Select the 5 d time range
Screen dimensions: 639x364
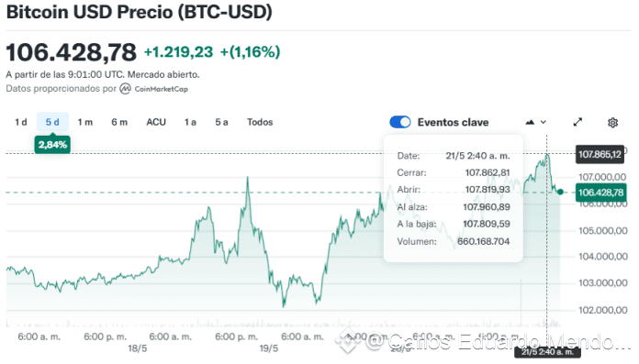(x=52, y=122)
